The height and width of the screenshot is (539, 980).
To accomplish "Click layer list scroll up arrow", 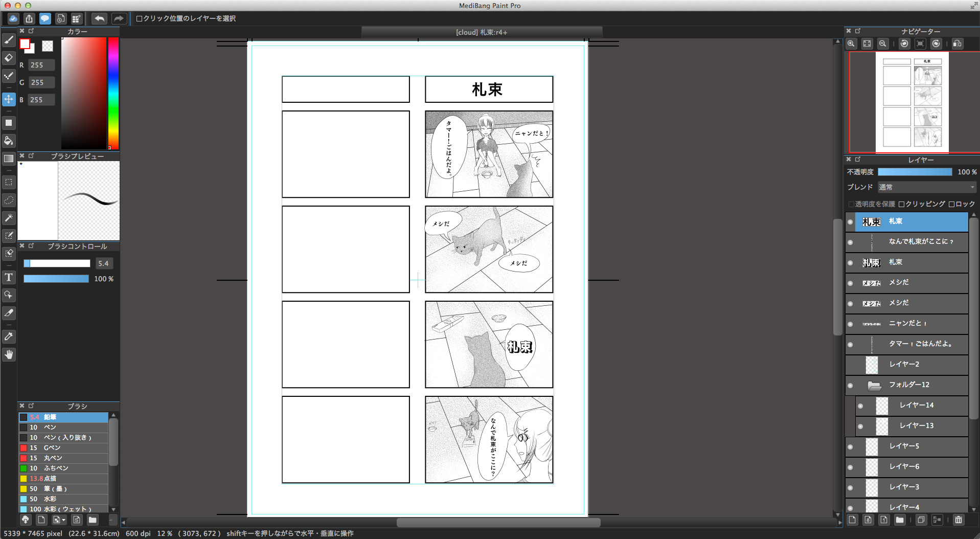I will (x=974, y=215).
